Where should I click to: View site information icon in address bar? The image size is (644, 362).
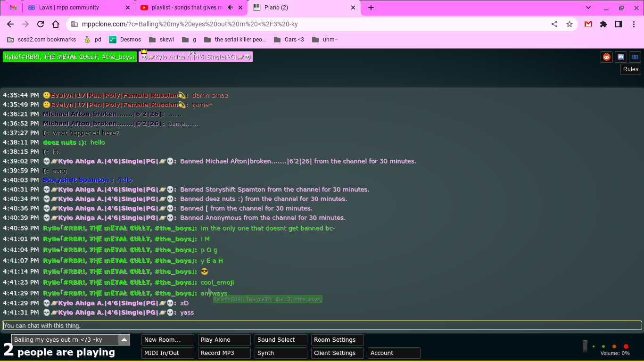[x=74, y=24]
